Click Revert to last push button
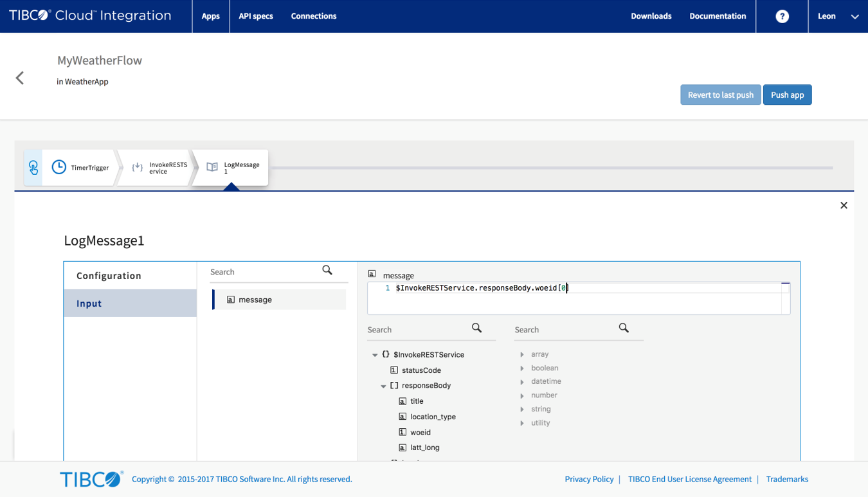This screenshot has width=868, height=497. pos(720,95)
